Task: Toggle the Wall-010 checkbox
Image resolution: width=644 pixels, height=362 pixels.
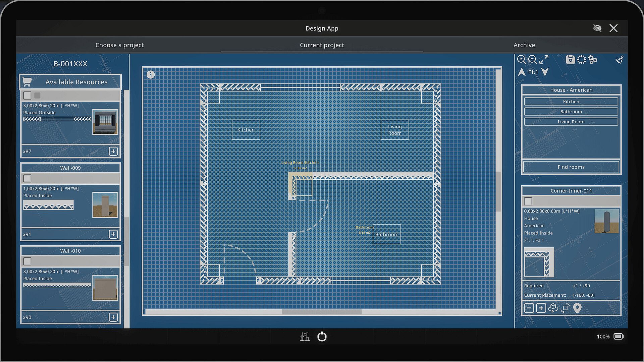Action: (x=28, y=261)
